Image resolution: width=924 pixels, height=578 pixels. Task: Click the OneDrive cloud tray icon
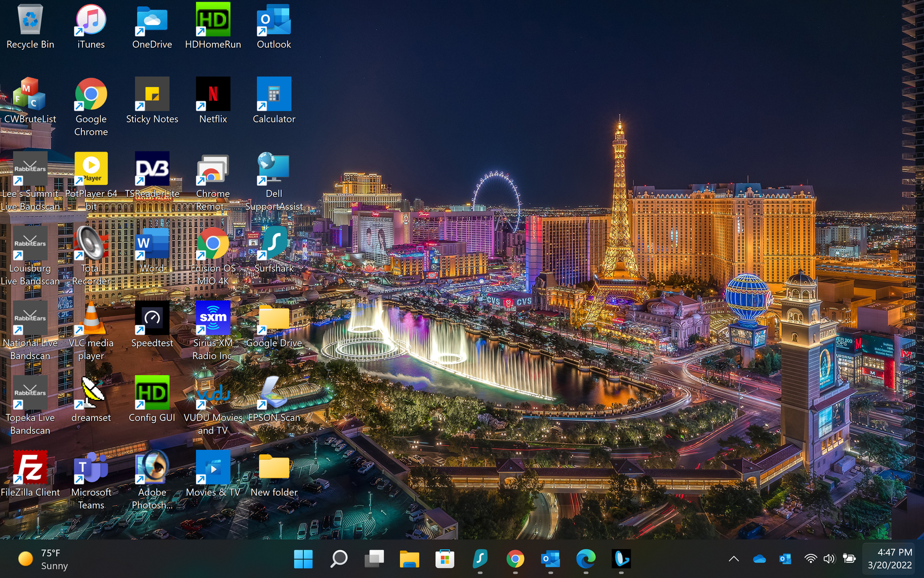(759, 559)
